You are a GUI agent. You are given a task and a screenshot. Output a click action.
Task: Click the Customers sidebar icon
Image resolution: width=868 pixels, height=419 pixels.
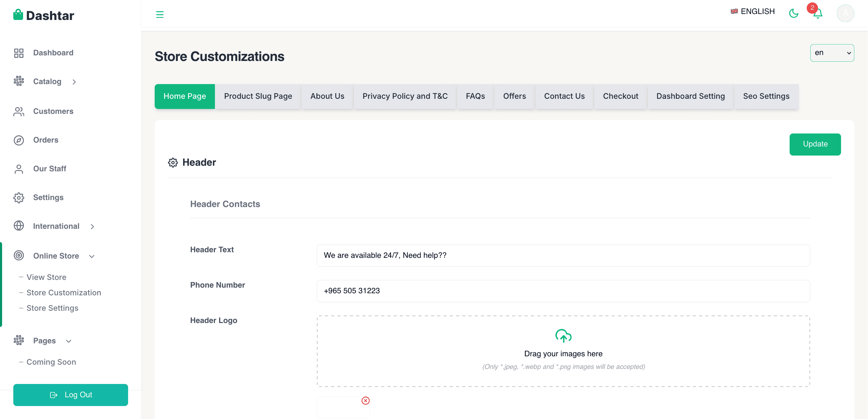(19, 111)
